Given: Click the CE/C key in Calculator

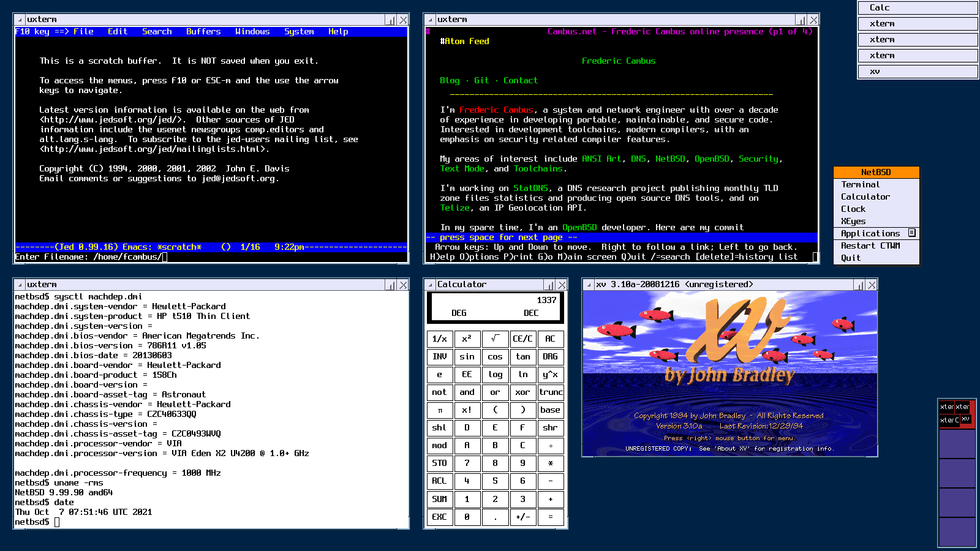Looking at the screenshot, I should click(x=522, y=339).
